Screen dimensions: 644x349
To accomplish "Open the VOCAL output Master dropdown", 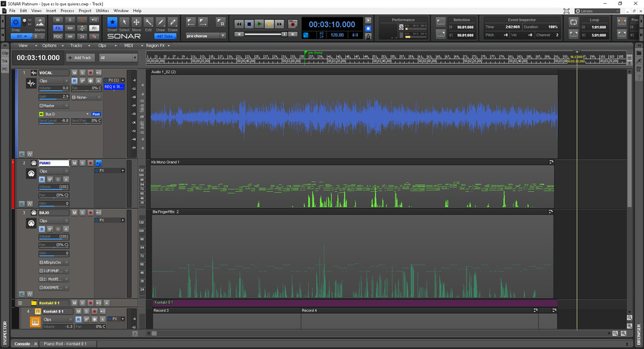I will click(x=54, y=106).
